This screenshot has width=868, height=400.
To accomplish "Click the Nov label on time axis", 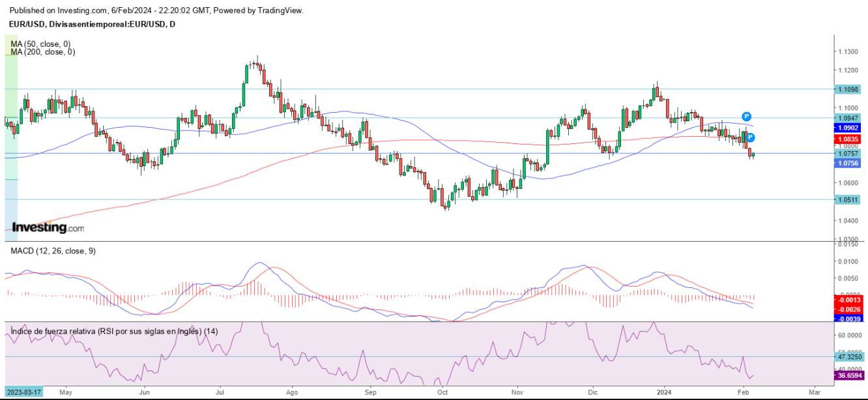I will [x=518, y=393].
